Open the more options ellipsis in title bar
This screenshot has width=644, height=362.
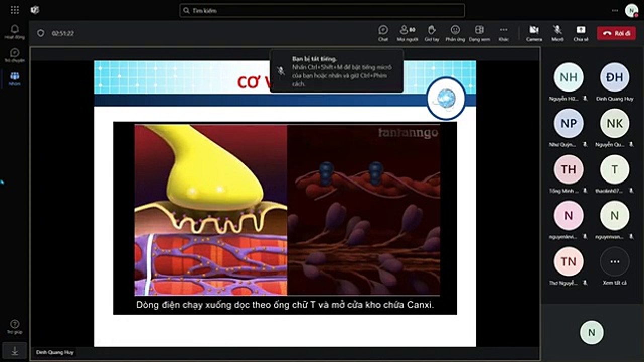coord(615,10)
